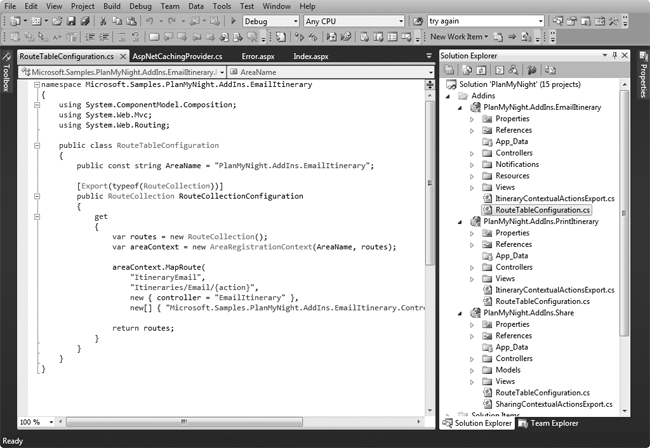The height and width of the screenshot is (448, 650).
Task: Select ItineraryContextualActionsExport.cs under EmailItinerary
Action: coord(555,199)
